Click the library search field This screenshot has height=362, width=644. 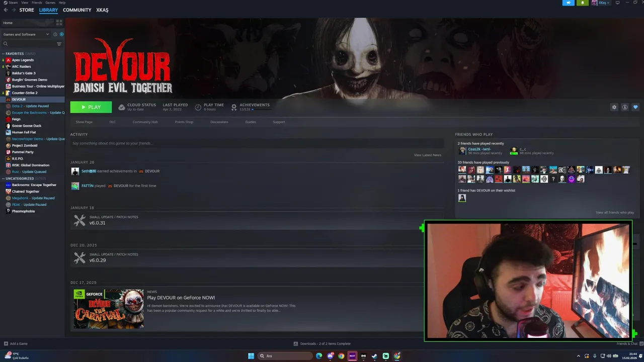[x=29, y=44]
